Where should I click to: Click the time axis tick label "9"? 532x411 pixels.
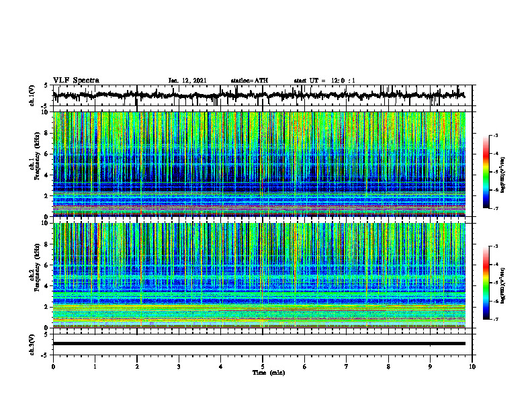coord(430,367)
